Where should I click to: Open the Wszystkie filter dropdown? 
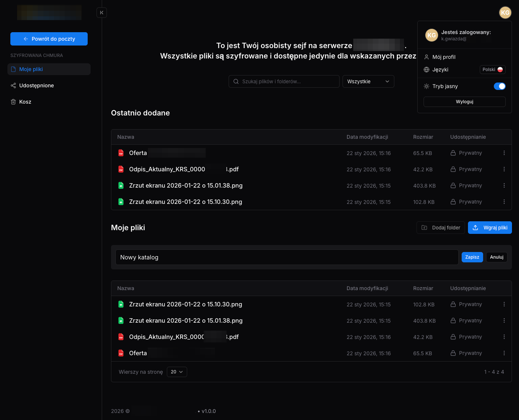point(368,81)
